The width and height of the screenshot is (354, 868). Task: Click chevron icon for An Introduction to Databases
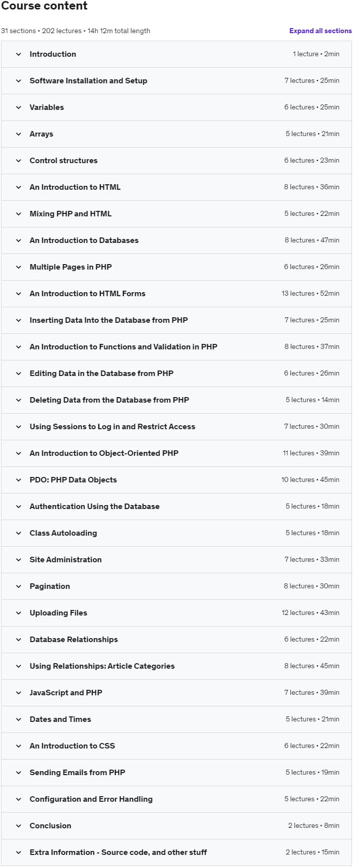click(x=19, y=240)
